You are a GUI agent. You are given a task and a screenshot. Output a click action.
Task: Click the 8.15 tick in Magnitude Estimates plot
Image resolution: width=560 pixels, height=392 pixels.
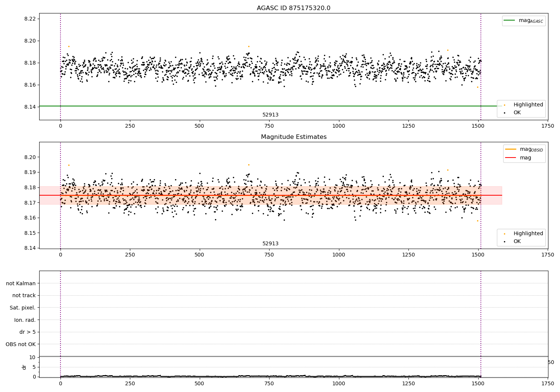coord(29,233)
